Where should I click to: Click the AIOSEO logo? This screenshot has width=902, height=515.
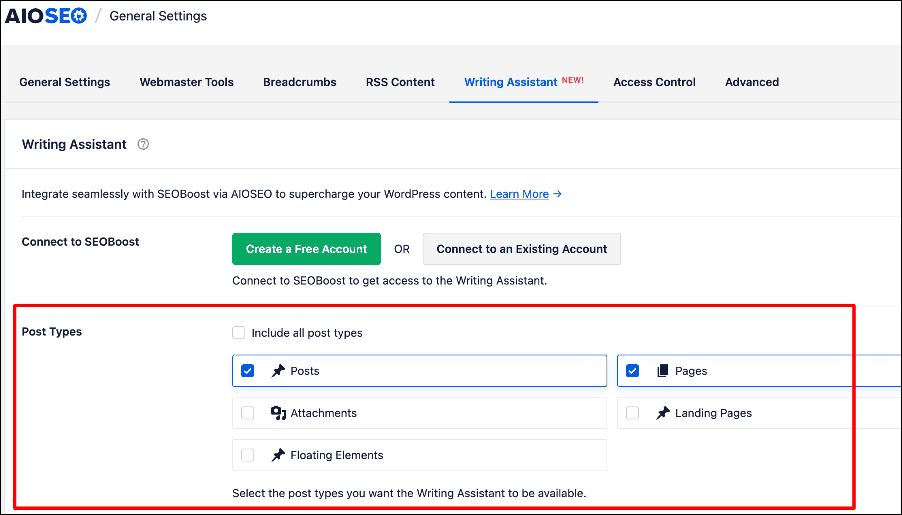pos(46,16)
